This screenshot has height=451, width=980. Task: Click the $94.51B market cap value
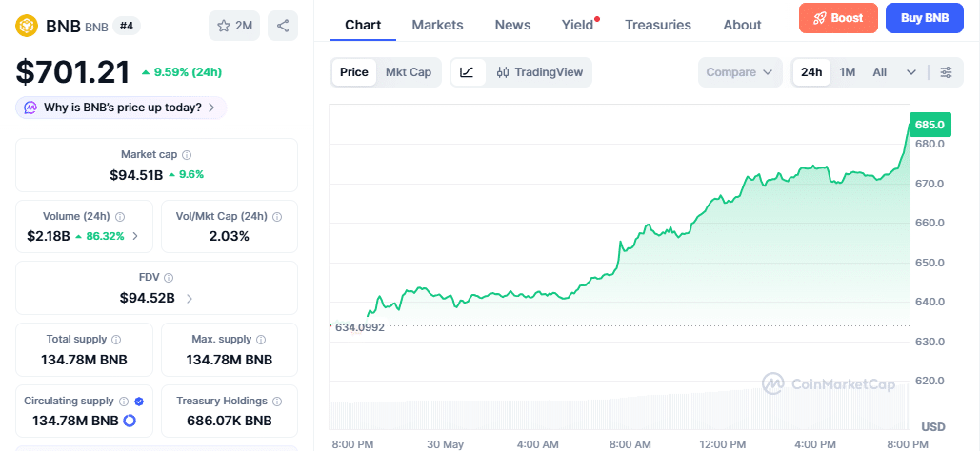(136, 174)
